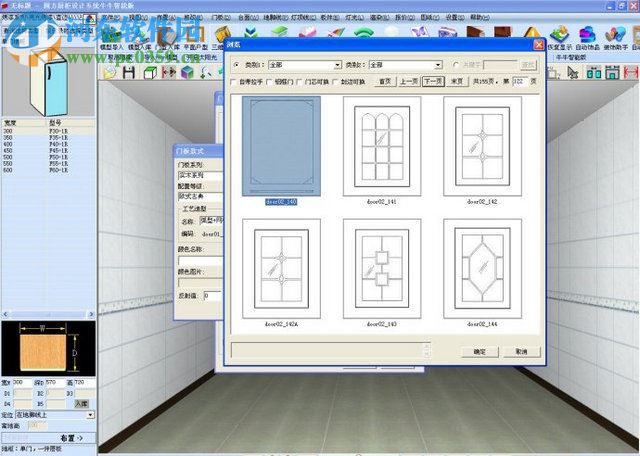Click the 自动饰品 auto accessories icon

click(587, 38)
